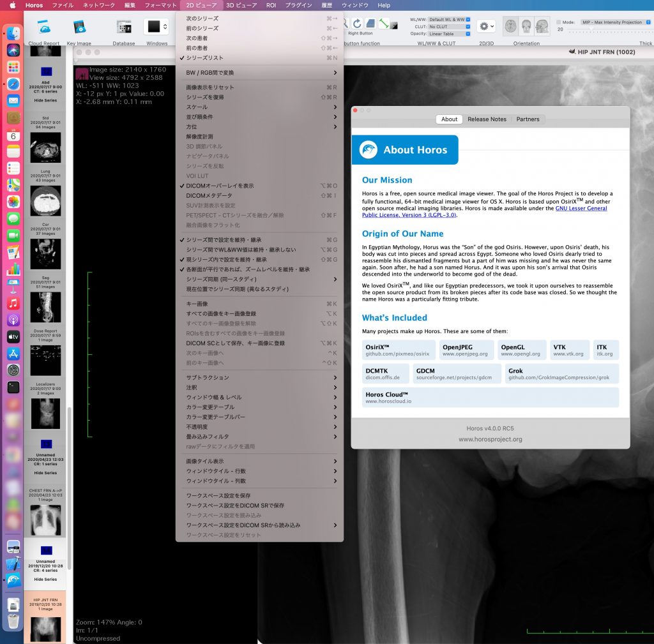Enable シリーズ間でWL&WW値は維持・継承しない option
The width and height of the screenshot is (654, 644).
[259, 250]
